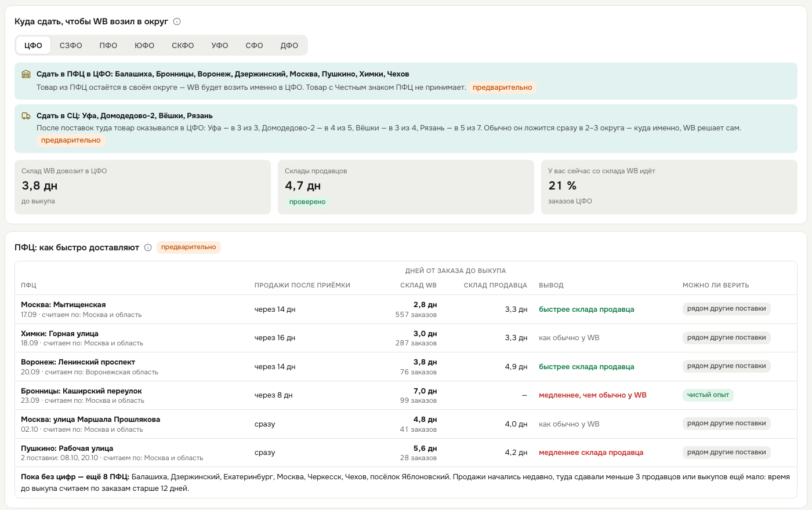Select the СКФО district tab
812x510 pixels.
point(183,45)
